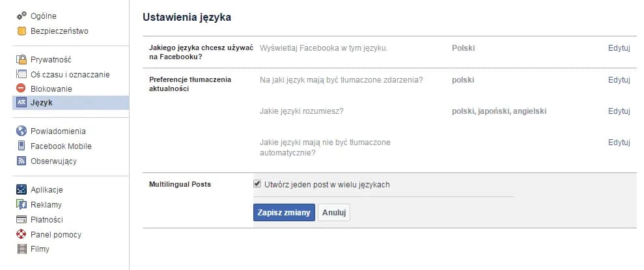Open the Język settings tab
The width and height of the screenshot is (644, 270).
pyautogui.click(x=42, y=103)
